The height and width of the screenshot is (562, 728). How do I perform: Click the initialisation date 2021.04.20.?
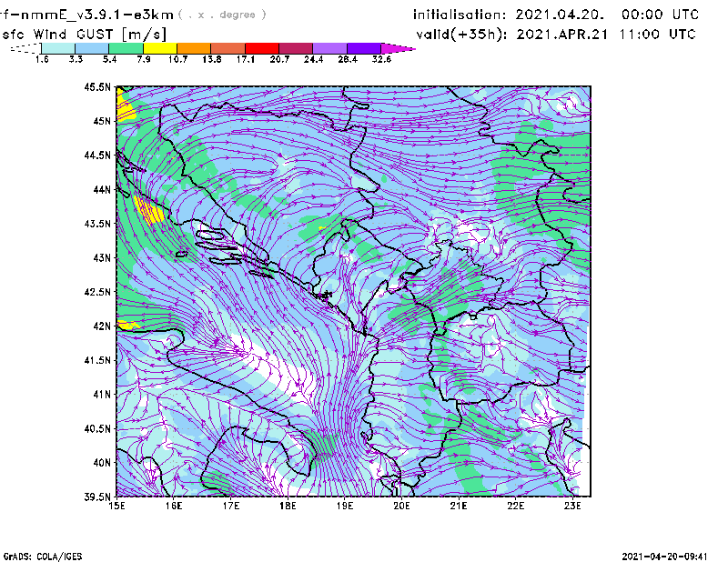coord(560,15)
